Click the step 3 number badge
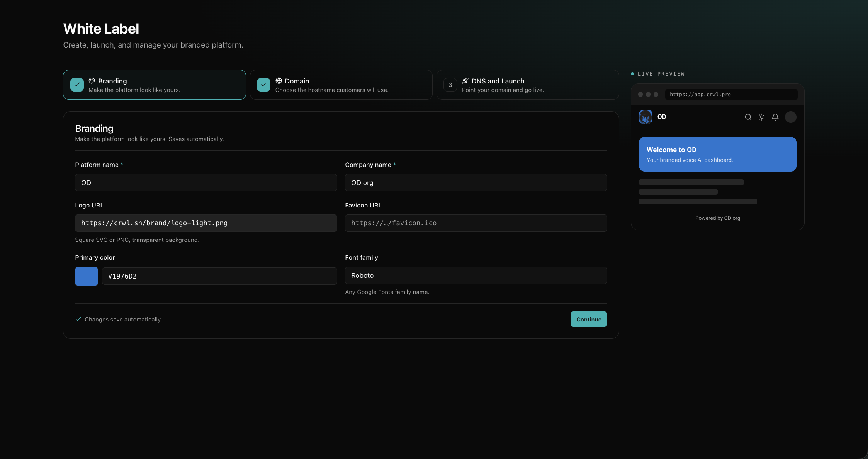 coord(450,85)
